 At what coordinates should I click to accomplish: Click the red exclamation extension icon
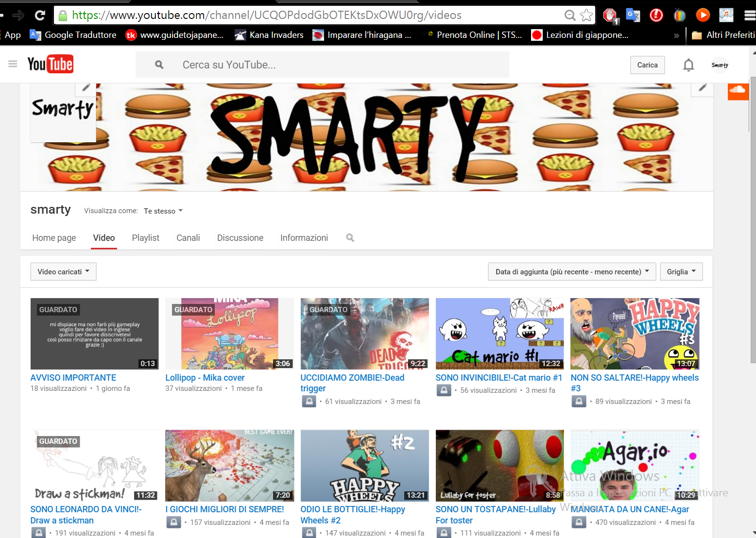coord(656,16)
